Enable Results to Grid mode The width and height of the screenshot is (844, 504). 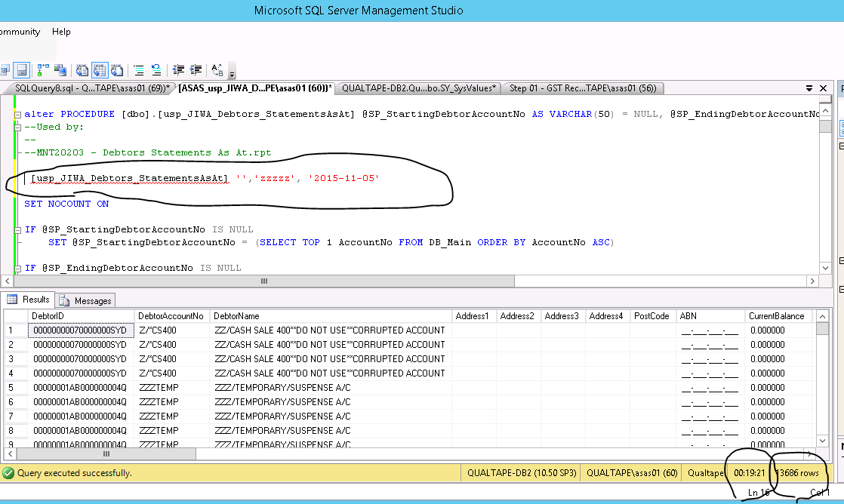click(100, 70)
